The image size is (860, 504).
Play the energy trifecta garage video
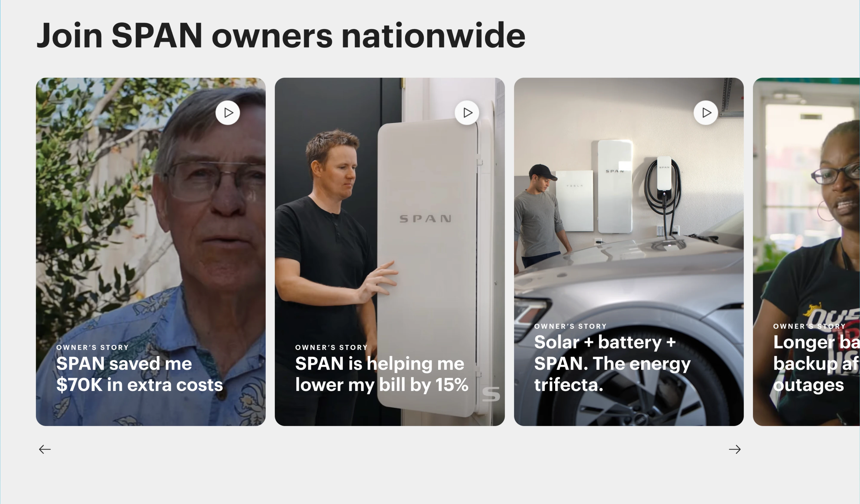tap(706, 113)
